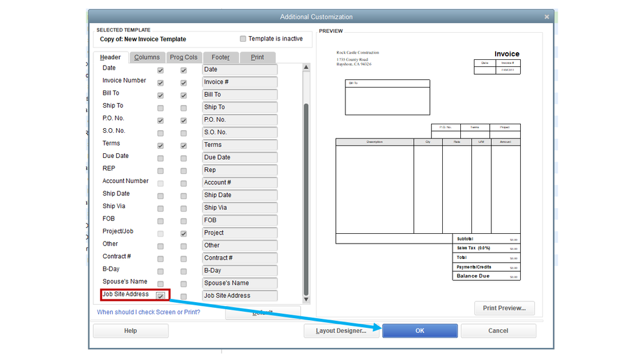The height and width of the screenshot is (362, 644).
Task: Edit the Account # title field
Action: pos(240,183)
